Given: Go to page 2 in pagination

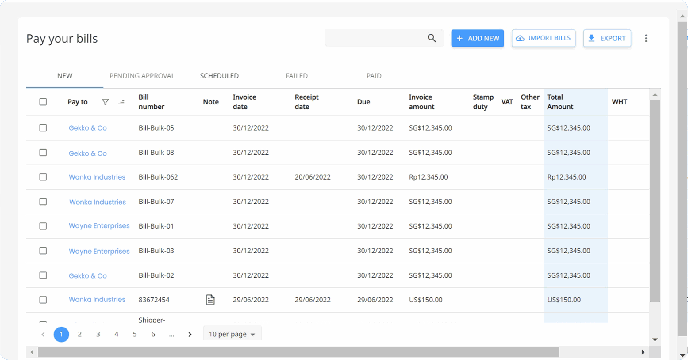Looking at the screenshot, I should coord(79,335).
